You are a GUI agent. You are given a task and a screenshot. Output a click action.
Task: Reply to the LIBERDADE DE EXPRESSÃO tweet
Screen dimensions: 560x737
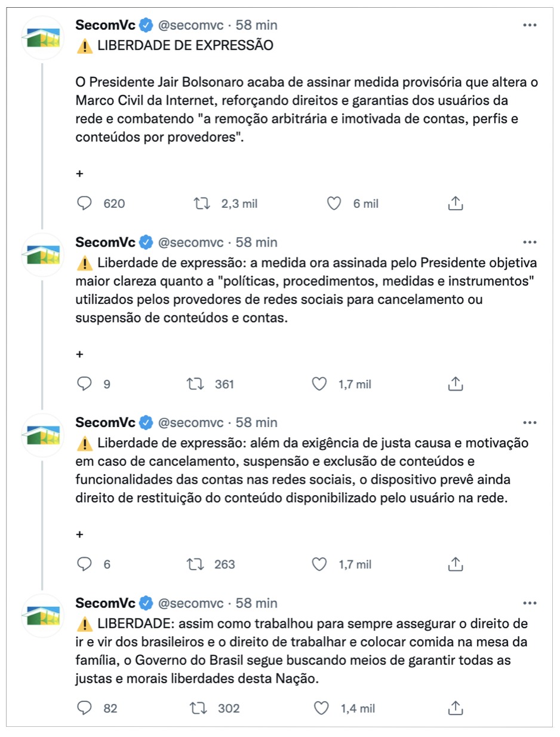pos(85,203)
